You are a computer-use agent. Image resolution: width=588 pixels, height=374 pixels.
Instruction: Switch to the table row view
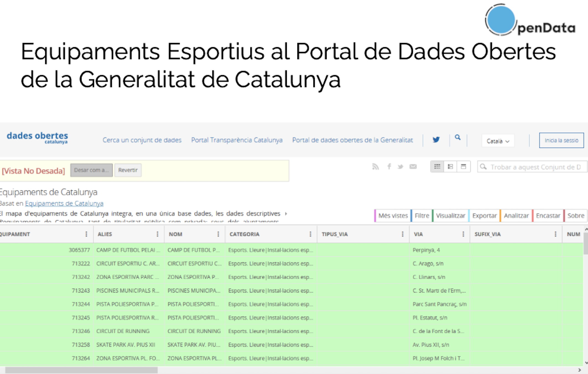pyautogui.click(x=437, y=167)
